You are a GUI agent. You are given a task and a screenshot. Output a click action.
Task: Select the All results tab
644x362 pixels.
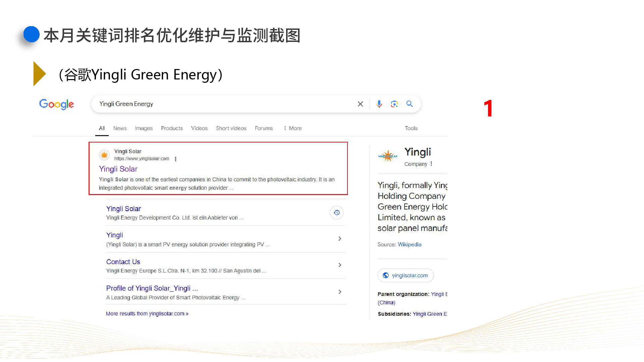coord(102,128)
